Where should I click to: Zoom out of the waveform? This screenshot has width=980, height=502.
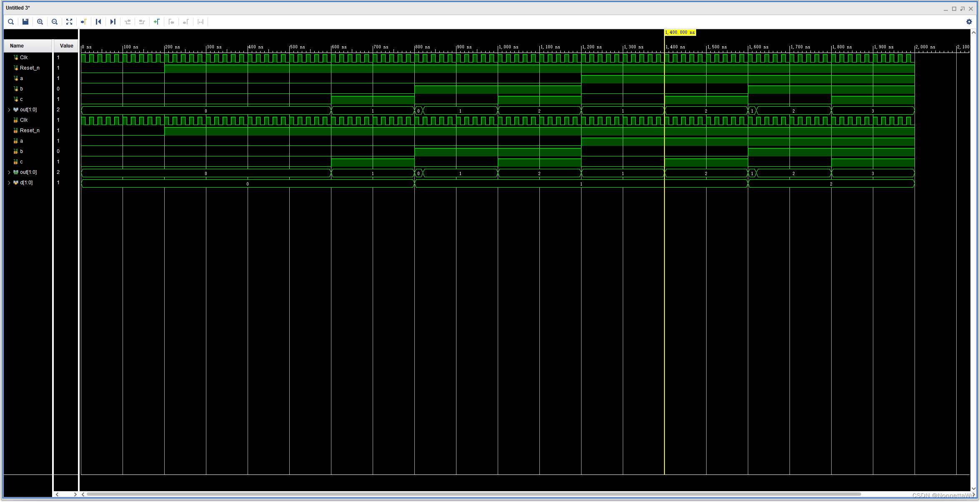coord(55,22)
